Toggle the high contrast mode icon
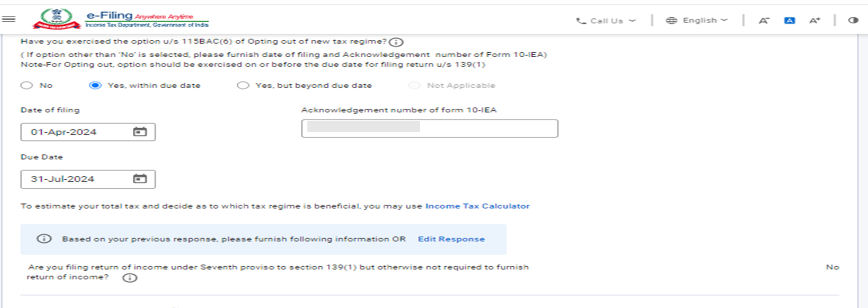The image size is (868, 308). [x=853, y=20]
